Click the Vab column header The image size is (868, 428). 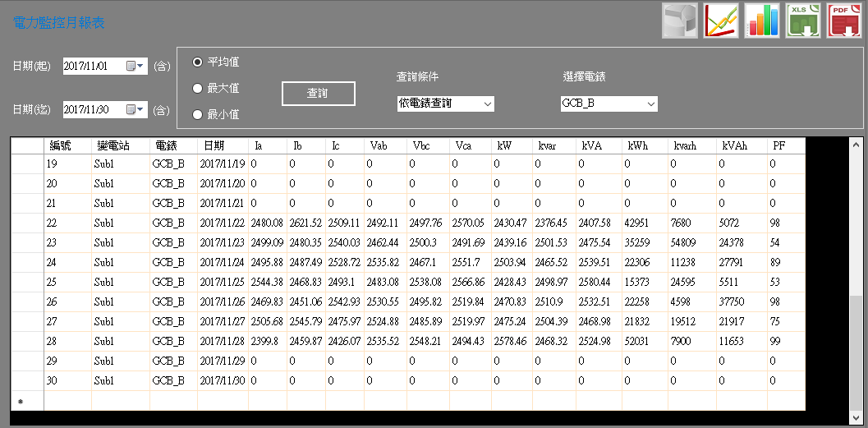(385, 145)
